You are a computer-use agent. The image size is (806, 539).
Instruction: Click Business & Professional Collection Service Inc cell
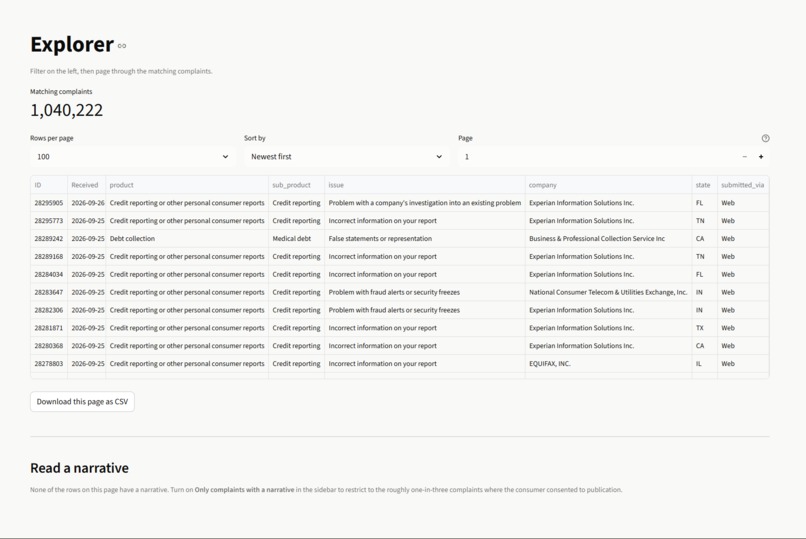(x=609, y=239)
